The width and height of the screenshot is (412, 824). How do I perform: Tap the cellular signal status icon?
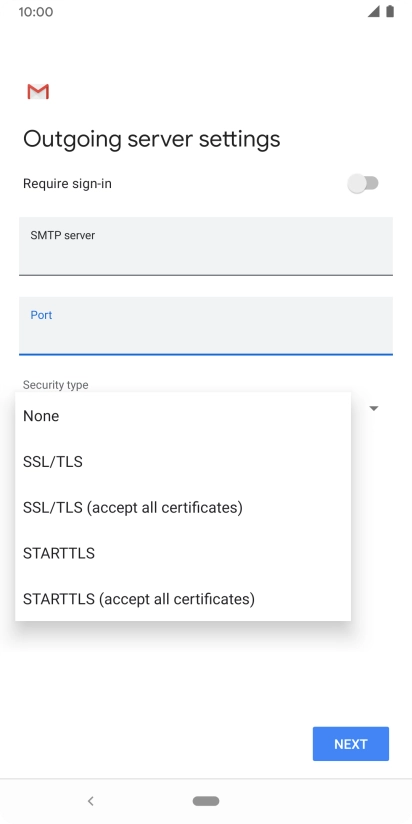click(374, 12)
